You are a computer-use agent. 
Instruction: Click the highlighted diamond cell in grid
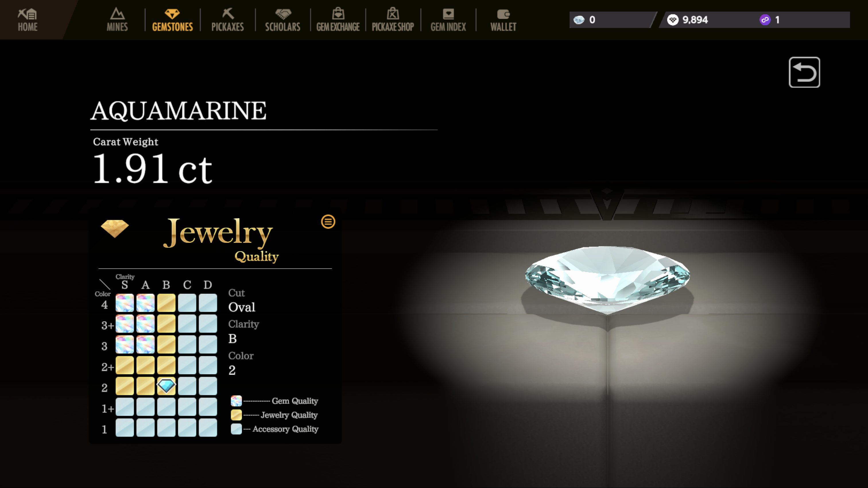point(166,386)
